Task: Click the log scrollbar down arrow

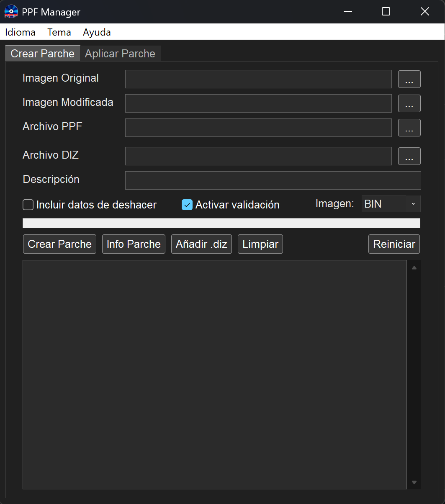Action: click(414, 482)
